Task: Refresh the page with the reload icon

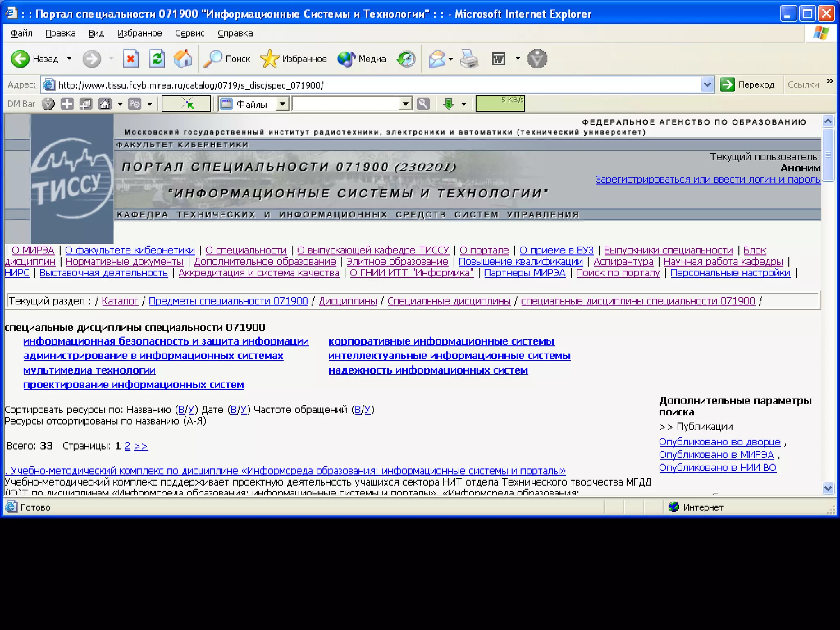Action: [x=157, y=59]
